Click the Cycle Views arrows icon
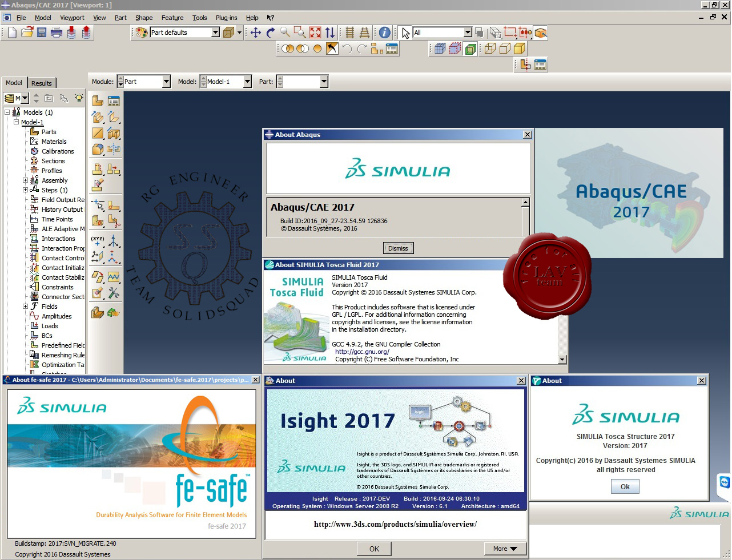 pos(330,33)
